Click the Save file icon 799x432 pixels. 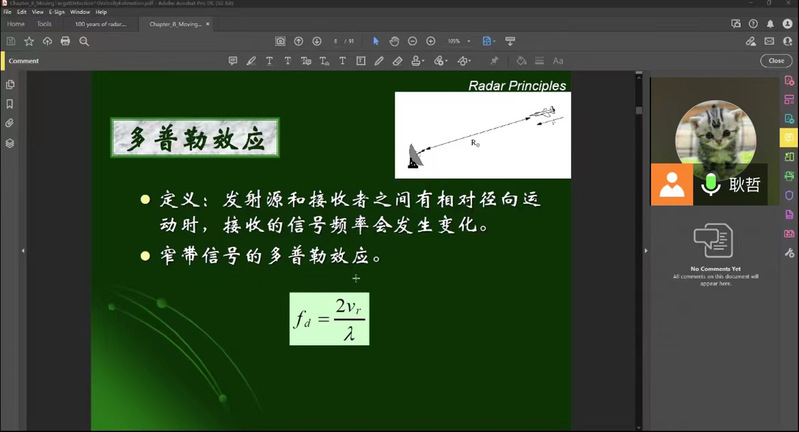click(x=11, y=41)
